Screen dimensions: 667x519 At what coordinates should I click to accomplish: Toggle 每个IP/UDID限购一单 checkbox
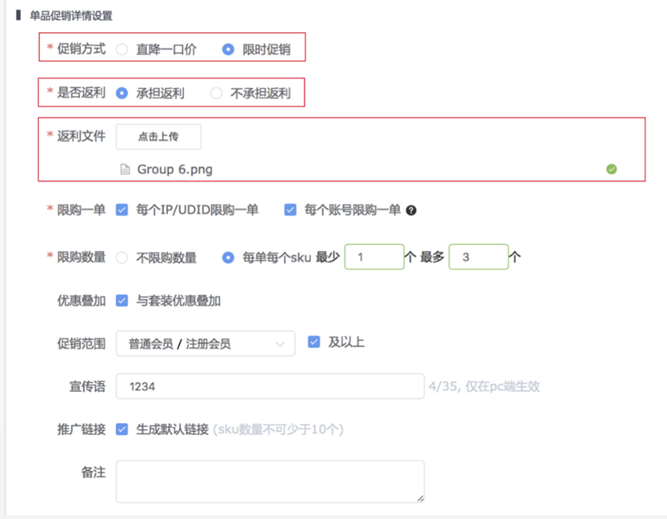coord(122,210)
